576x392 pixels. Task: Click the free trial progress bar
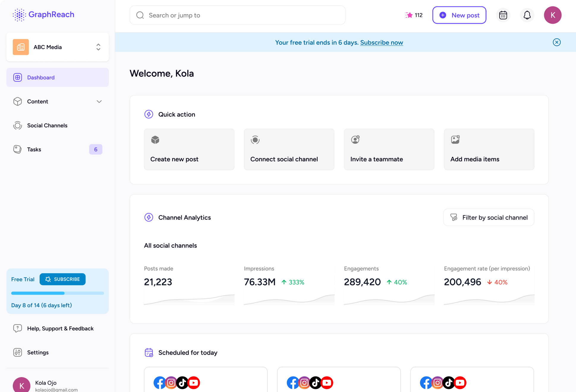[x=57, y=293]
